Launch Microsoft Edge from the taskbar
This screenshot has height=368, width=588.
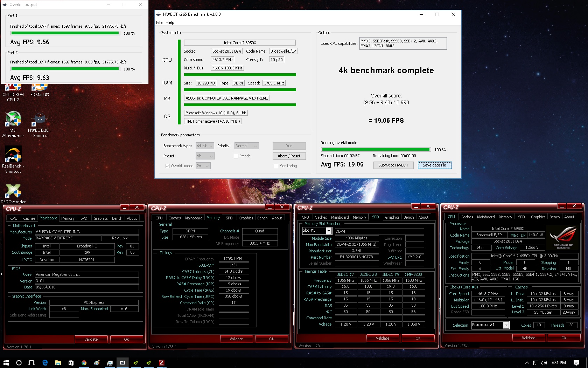pyautogui.click(x=45, y=363)
